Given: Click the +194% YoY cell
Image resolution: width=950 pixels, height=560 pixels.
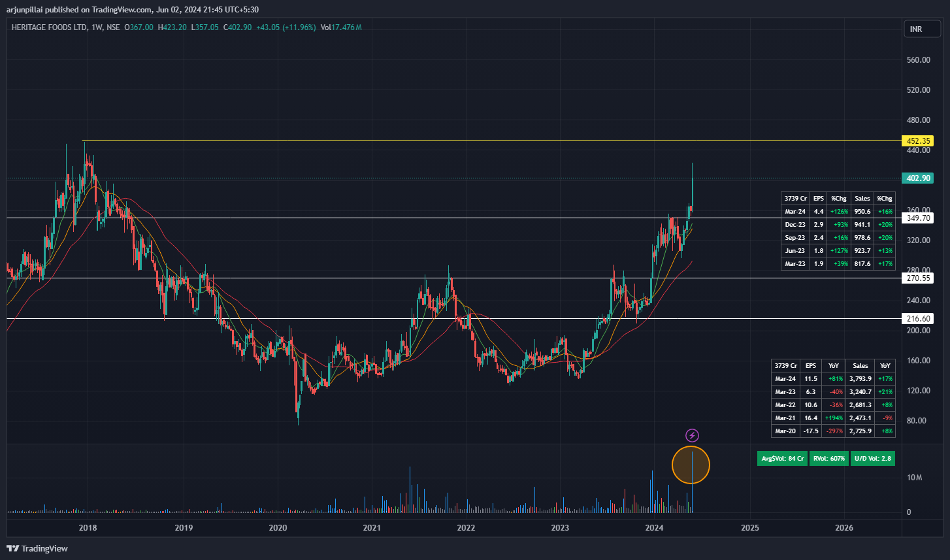Looking at the screenshot, I should 834,418.
